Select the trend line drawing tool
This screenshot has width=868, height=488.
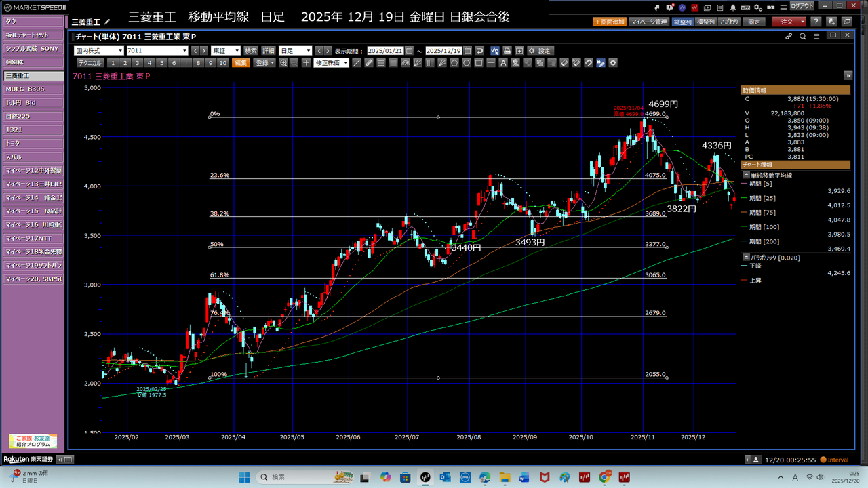pos(357,63)
